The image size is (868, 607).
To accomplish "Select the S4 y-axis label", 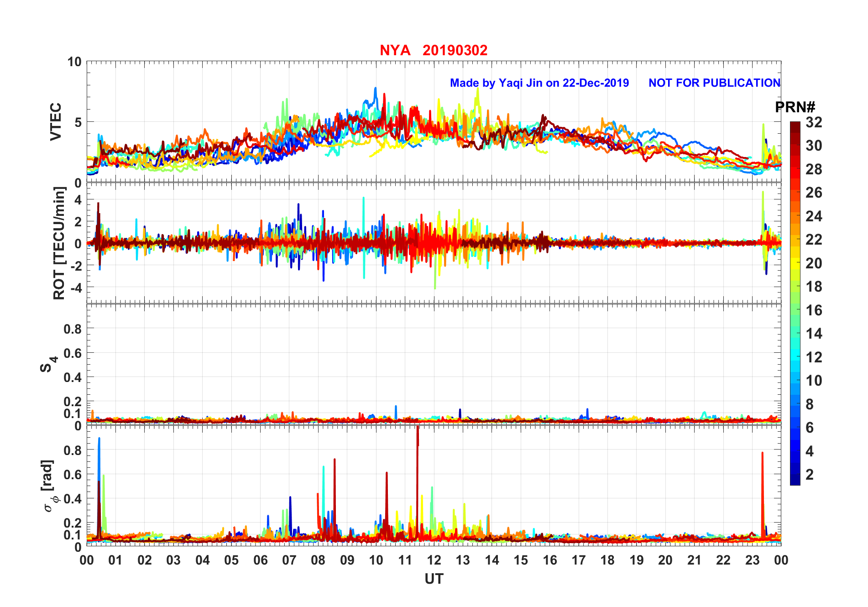I will tap(48, 365).
